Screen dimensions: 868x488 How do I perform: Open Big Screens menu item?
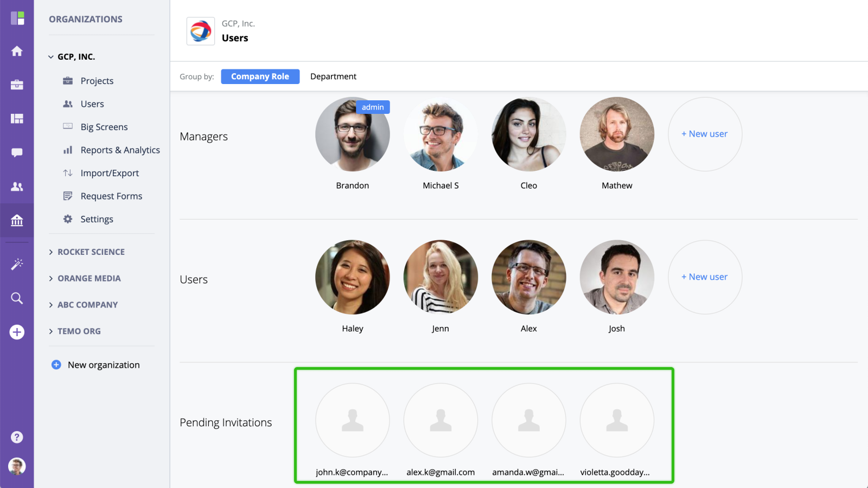click(104, 127)
